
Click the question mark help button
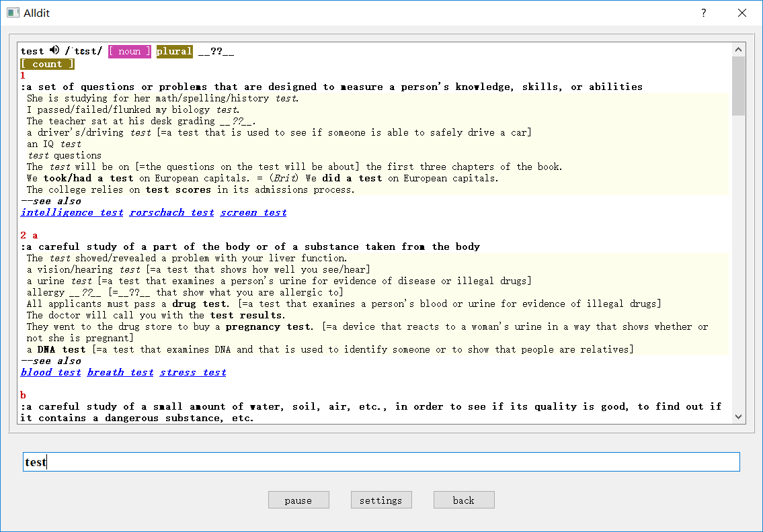point(703,13)
